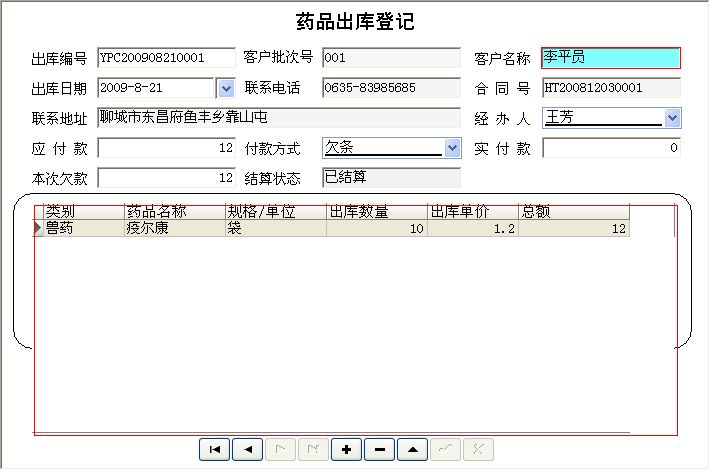The image size is (710, 470).
Task: Click the grayed next record arrow
Action: pos(280,450)
